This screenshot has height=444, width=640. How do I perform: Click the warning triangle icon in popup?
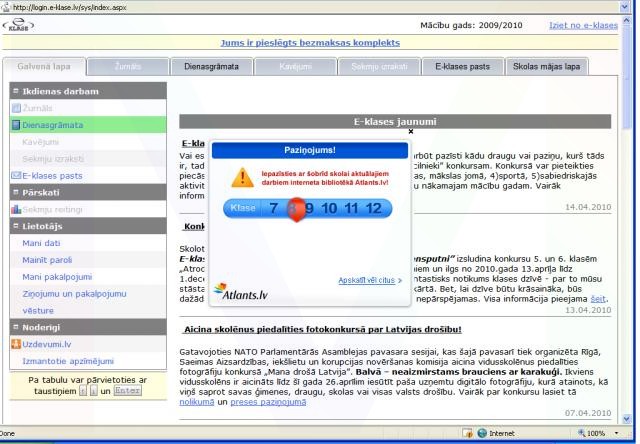(x=243, y=178)
